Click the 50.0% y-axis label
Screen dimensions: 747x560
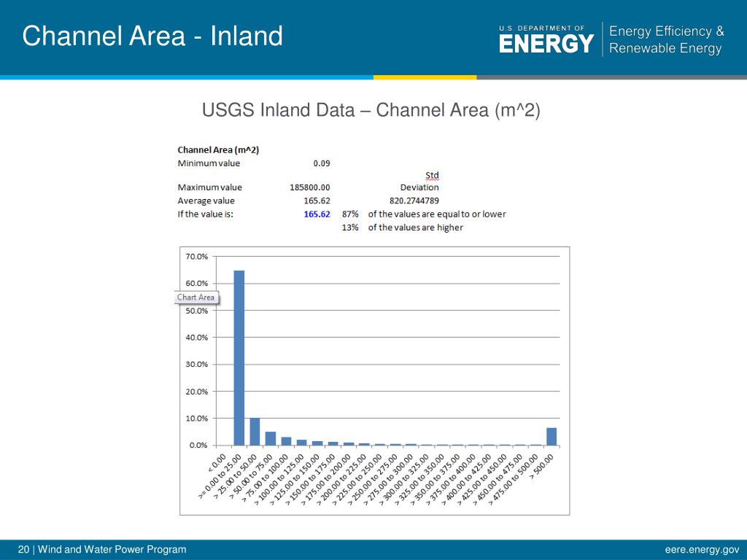(x=197, y=311)
